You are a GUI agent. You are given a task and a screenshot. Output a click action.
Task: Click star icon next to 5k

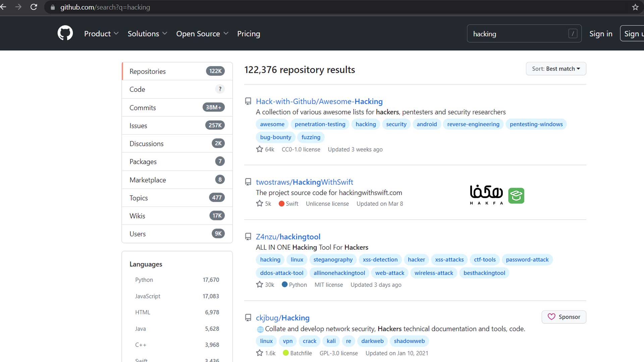tap(260, 203)
